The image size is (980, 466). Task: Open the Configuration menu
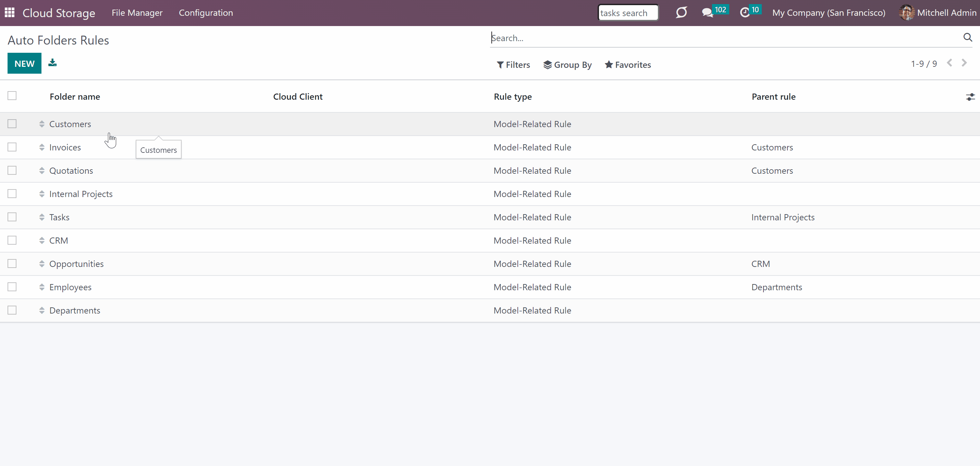(x=206, y=13)
